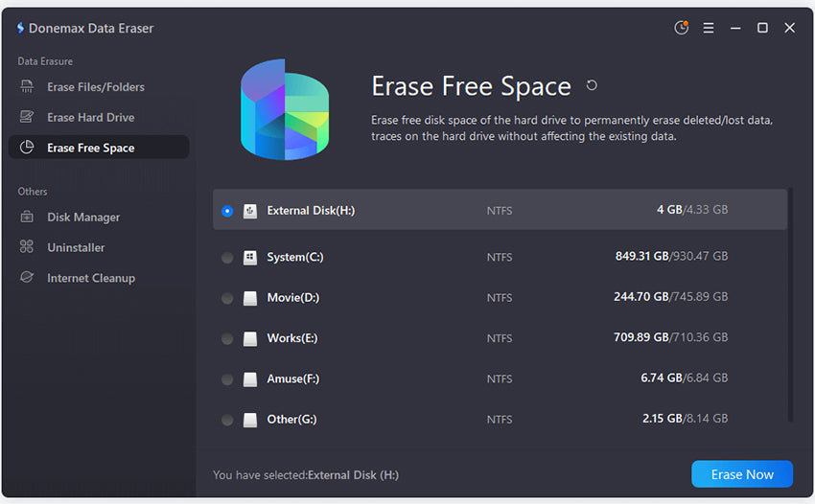The height and width of the screenshot is (504, 815).
Task: Click the 2.15 GB/8.14 GB size value
Action: 685,418
